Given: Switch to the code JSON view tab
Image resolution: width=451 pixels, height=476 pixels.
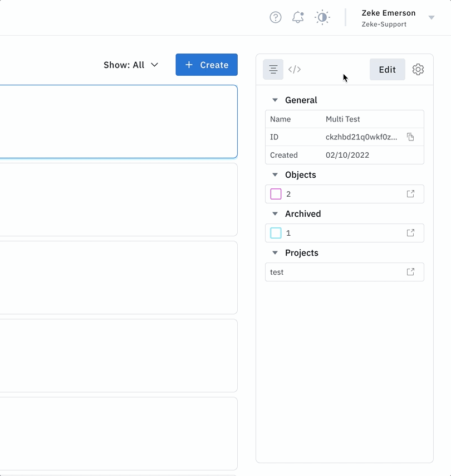Looking at the screenshot, I should 295,70.
